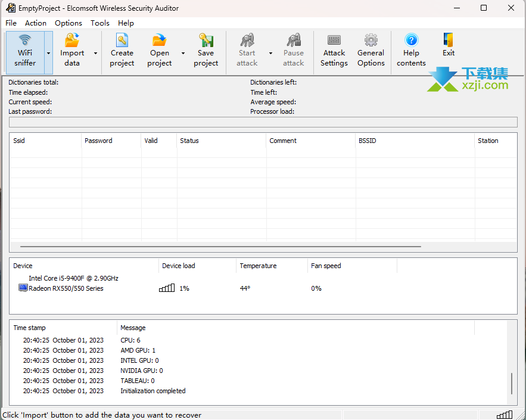This screenshot has height=420, width=526.
Task: Open the Tools menu
Action: click(100, 23)
